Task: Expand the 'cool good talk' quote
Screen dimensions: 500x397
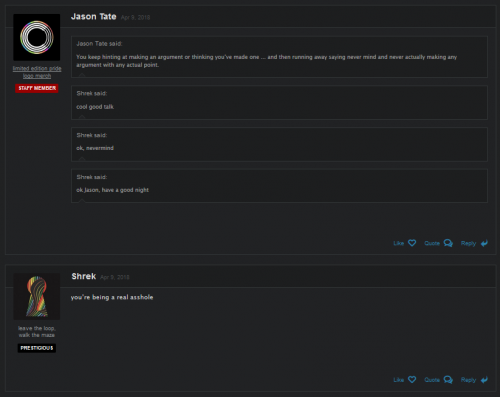Action: click(x=279, y=102)
